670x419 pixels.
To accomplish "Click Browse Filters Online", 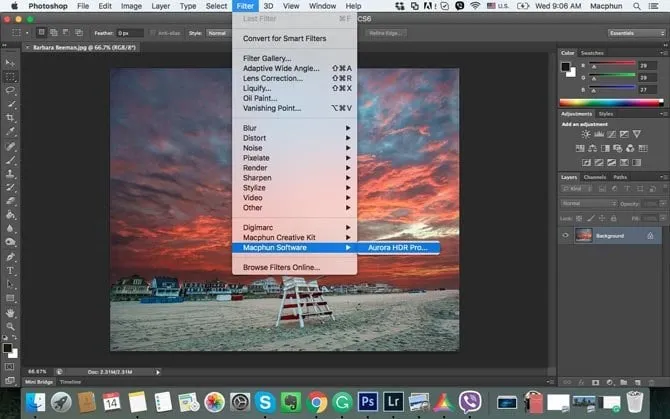I will [281, 267].
